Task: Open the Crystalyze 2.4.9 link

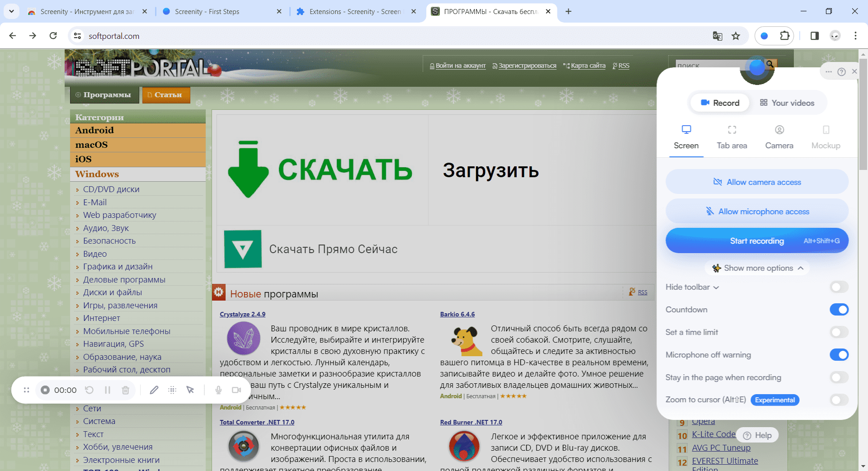Action: pos(242,314)
